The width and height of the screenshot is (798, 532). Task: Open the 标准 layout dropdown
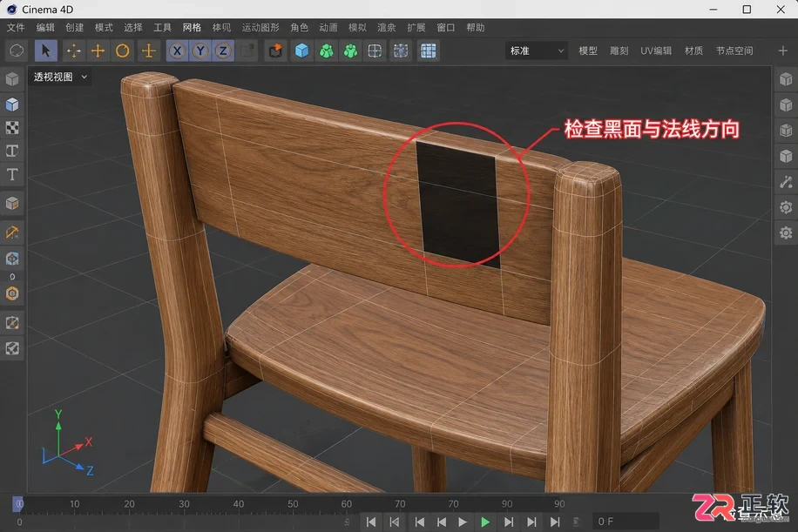tap(537, 51)
